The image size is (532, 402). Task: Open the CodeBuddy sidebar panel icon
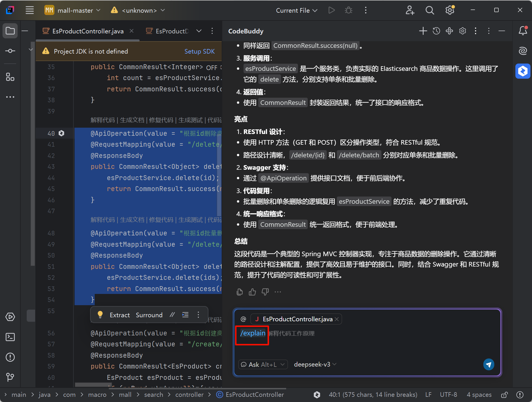pyautogui.click(x=523, y=71)
